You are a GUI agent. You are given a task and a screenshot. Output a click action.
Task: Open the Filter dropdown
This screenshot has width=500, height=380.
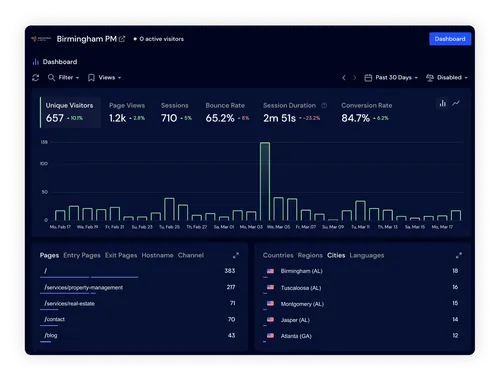(x=64, y=78)
